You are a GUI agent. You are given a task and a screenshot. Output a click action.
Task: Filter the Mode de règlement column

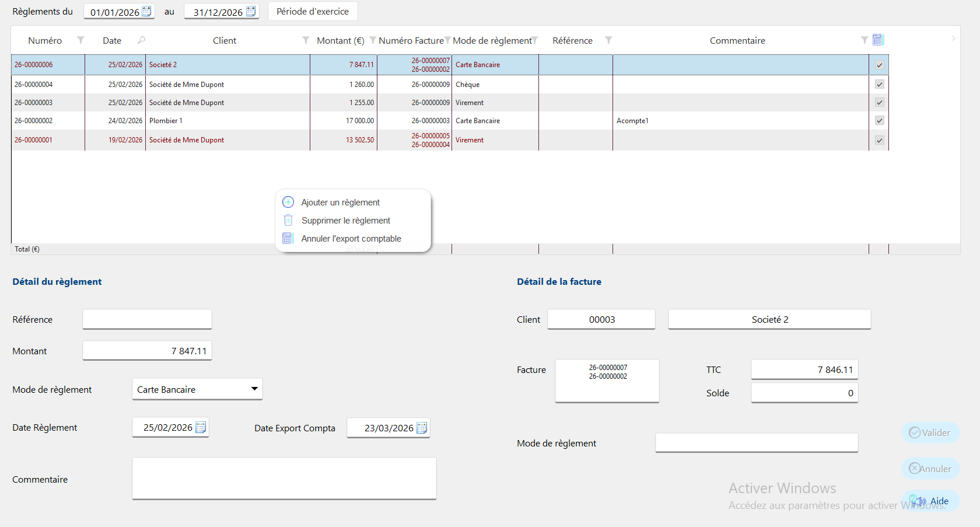(x=535, y=40)
